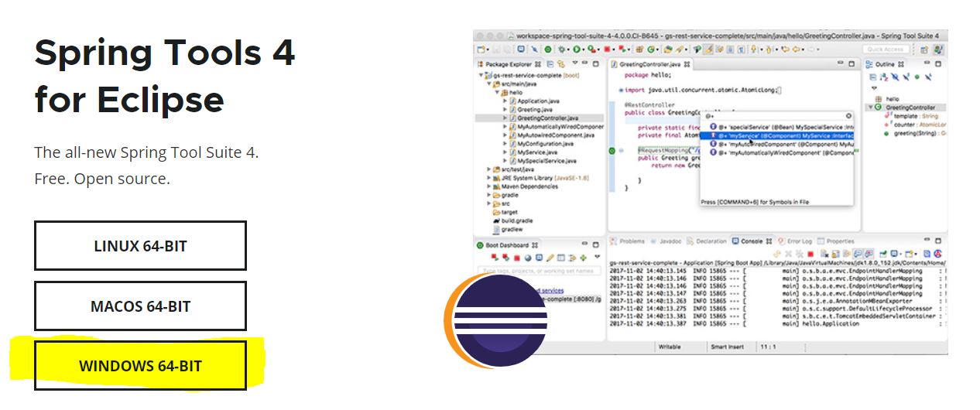
Task: Collapse the src/main/java source folder
Action: pyautogui.click(x=489, y=84)
